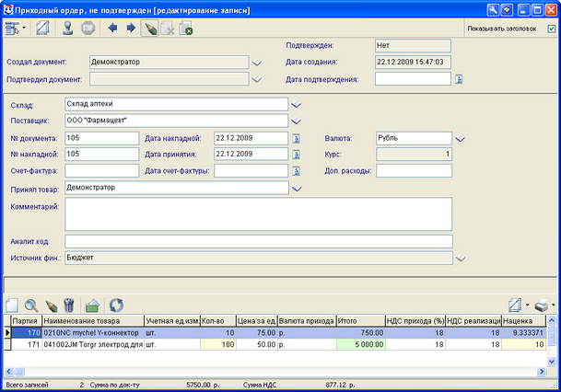Click the 5750.00 р. document sum in status bar
Viewport: 561px width, 392px height.
[203, 385]
